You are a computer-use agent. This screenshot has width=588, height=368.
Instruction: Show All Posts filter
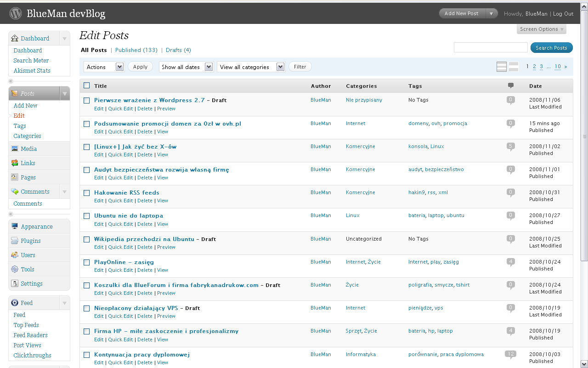click(x=94, y=50)
